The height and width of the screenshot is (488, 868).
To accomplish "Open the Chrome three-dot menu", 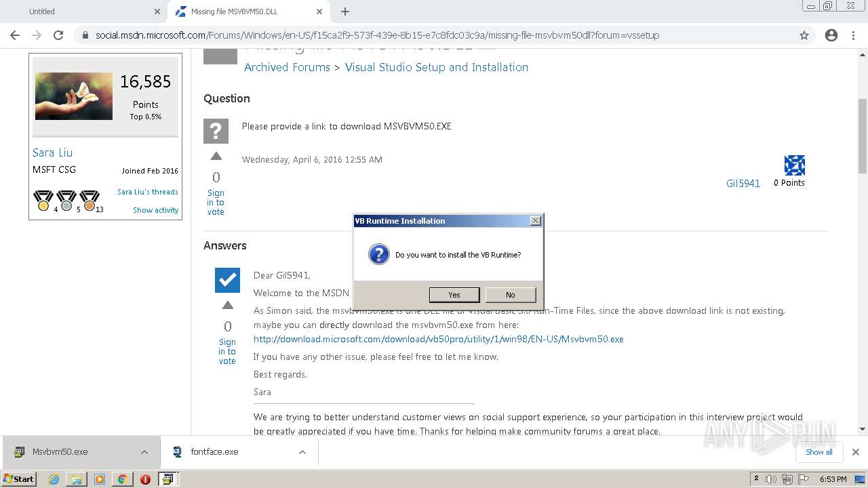I will (x=853, y=35).
